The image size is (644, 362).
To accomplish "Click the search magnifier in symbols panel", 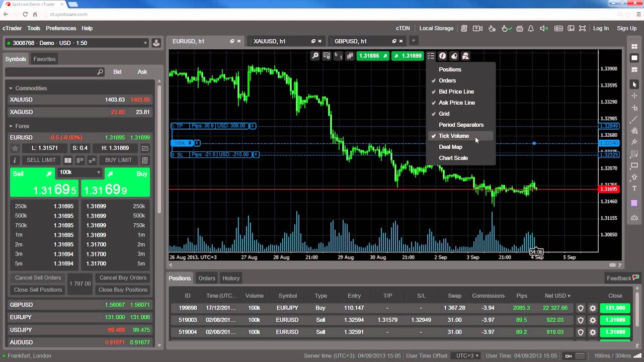I will click(x=100, y=72).
